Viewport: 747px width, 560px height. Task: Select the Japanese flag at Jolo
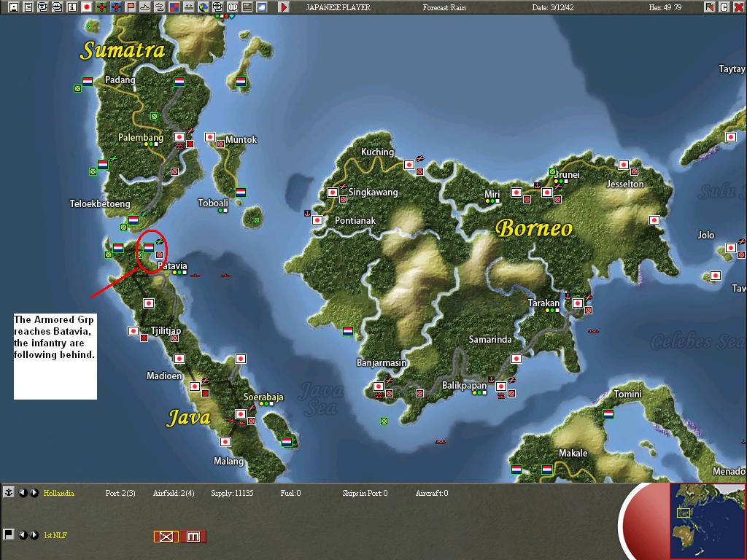(730, 248)
